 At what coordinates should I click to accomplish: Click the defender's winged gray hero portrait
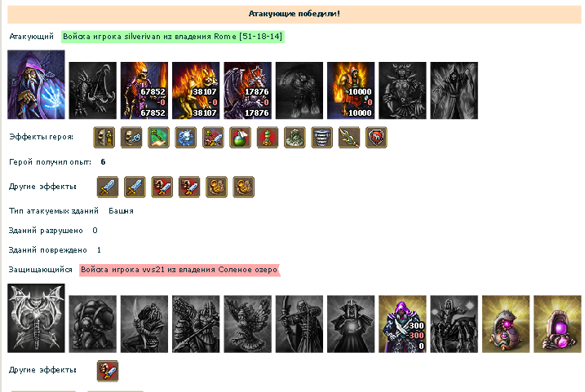[36, 318]
